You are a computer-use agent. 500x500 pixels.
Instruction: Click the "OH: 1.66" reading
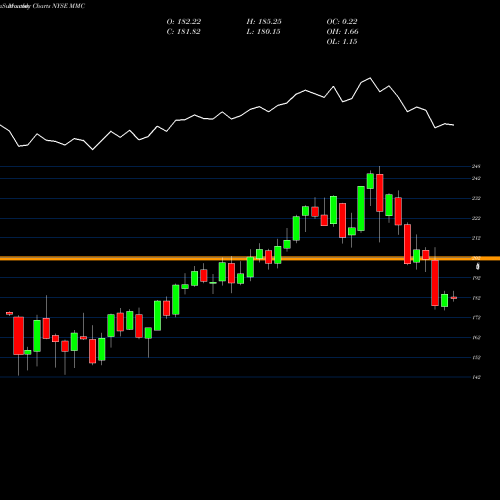(x=342, y=32)
